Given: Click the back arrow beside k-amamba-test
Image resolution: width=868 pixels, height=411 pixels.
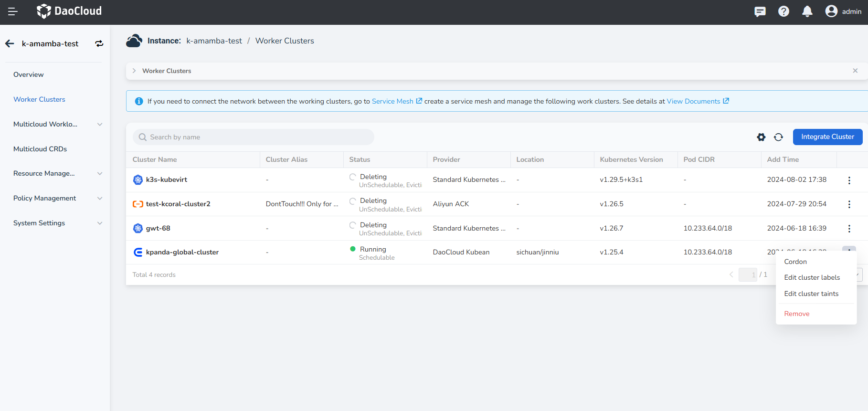Looking at the screenshot, I should (10, 44).
